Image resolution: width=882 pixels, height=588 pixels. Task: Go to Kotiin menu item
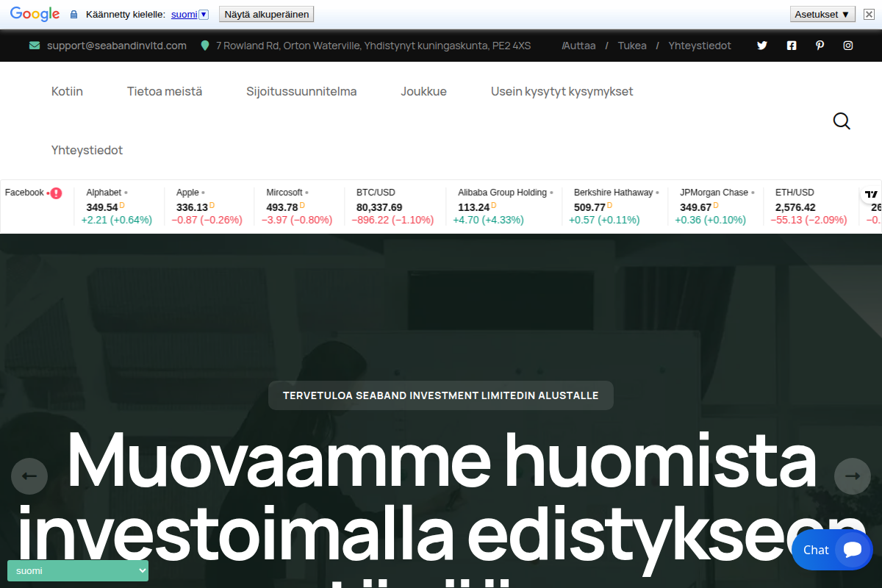click(67, 91)
